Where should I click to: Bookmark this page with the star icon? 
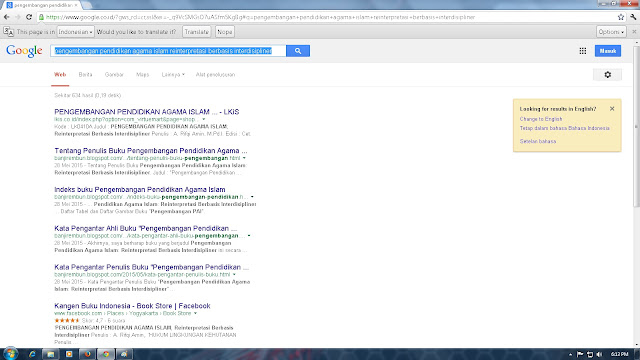click(x=621, y=17)
